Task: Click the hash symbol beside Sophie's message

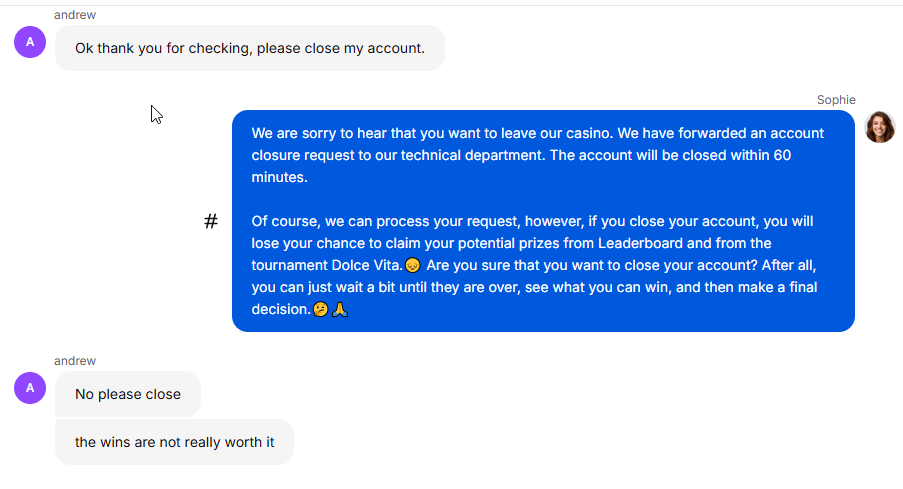Action: pyautogui.click(x=211, y=221)
